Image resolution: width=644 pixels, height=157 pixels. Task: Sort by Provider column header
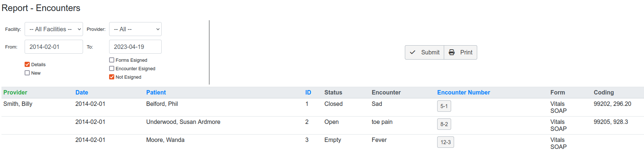(x=15, y=93)
